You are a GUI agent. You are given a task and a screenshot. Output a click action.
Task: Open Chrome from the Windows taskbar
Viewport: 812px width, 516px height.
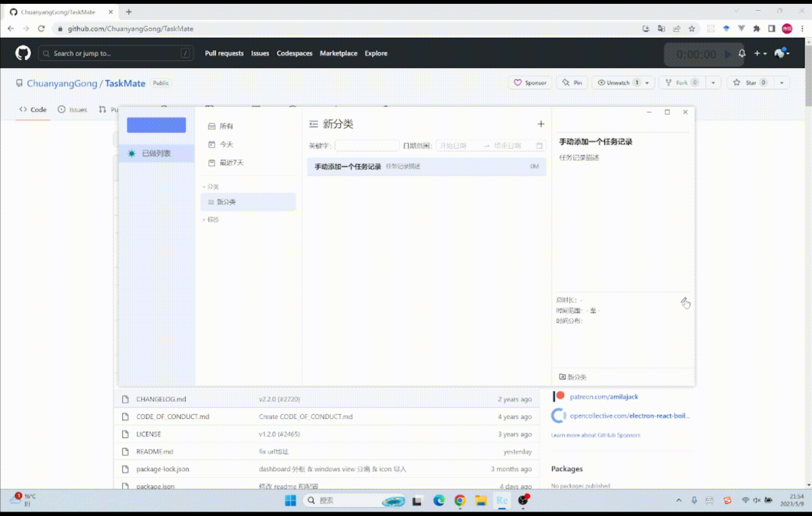459,501
